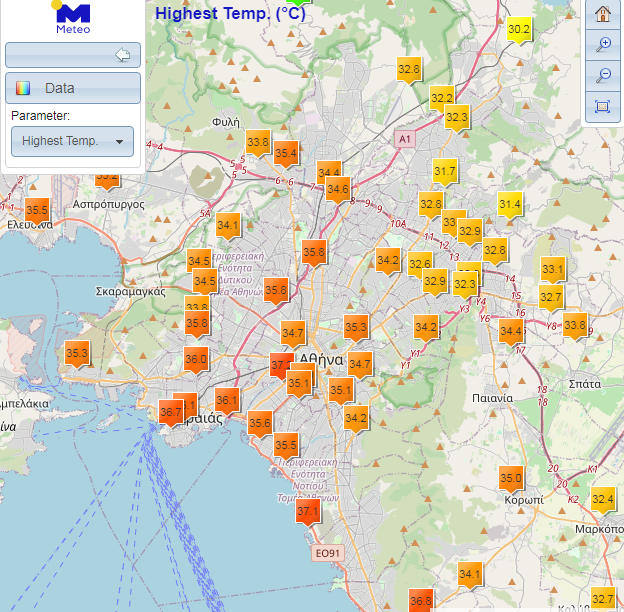Viewport: 624px width, 612px height.
Task: Click the fit-to-extent frame icon
Action: [602, 107]
